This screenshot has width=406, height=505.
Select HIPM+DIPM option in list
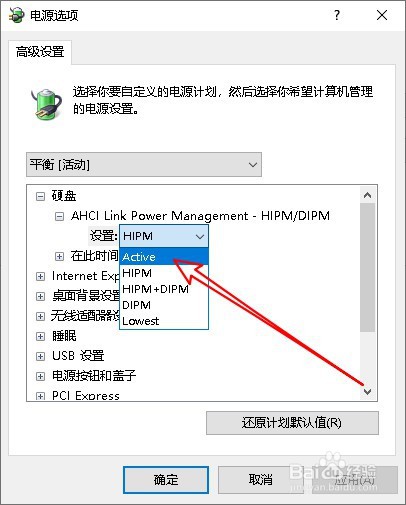[164, 289]
